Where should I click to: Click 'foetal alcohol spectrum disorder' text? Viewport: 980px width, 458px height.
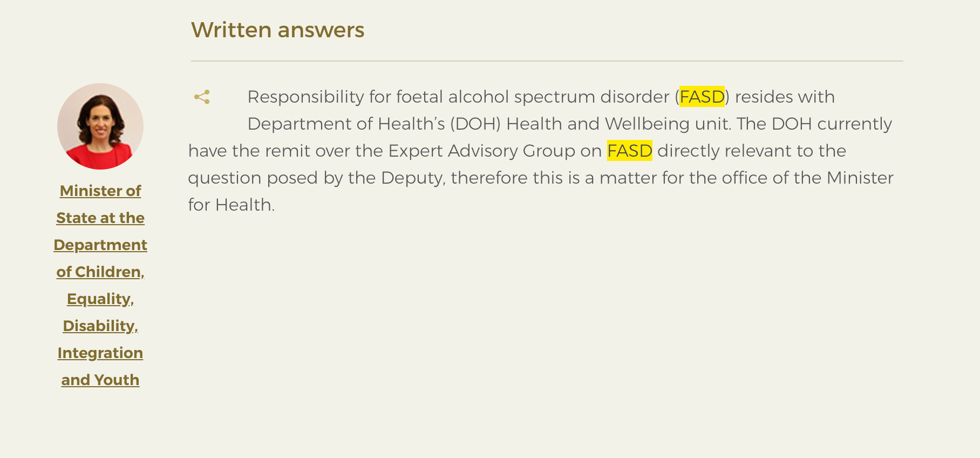[533, 97]
